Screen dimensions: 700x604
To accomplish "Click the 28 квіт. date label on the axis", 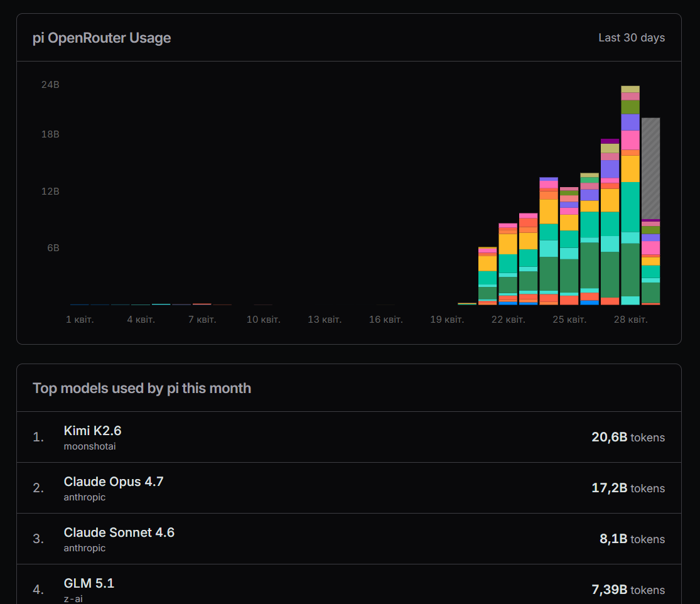I will [631, 319].
